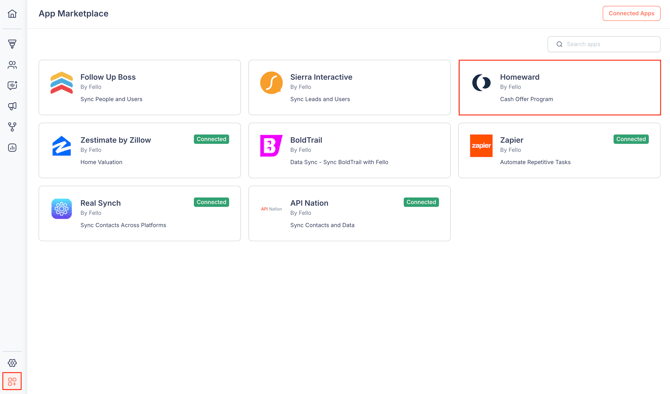
Task: Click the Homeward logo
Action: [x=481, y=83]
